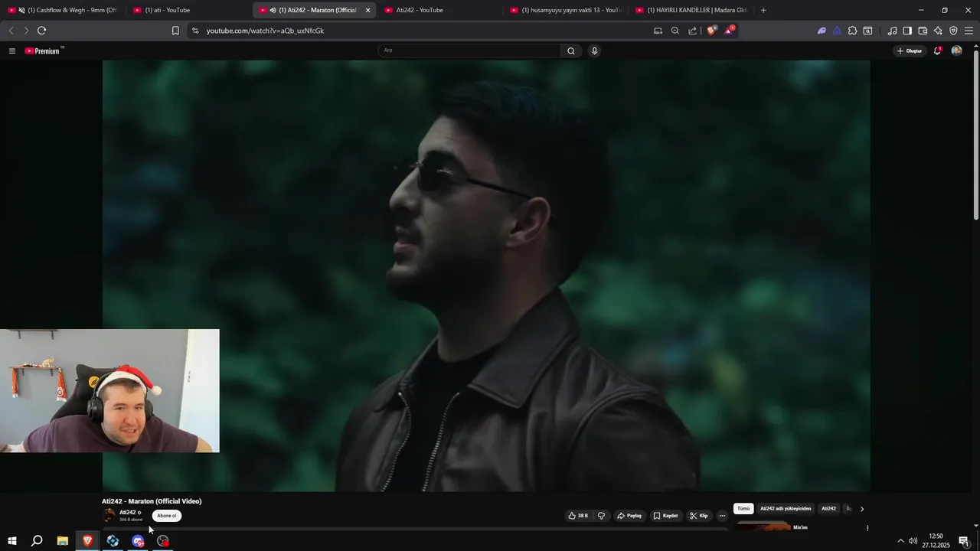Open the Ati242 channel avatar

click(x=109, y=515)
